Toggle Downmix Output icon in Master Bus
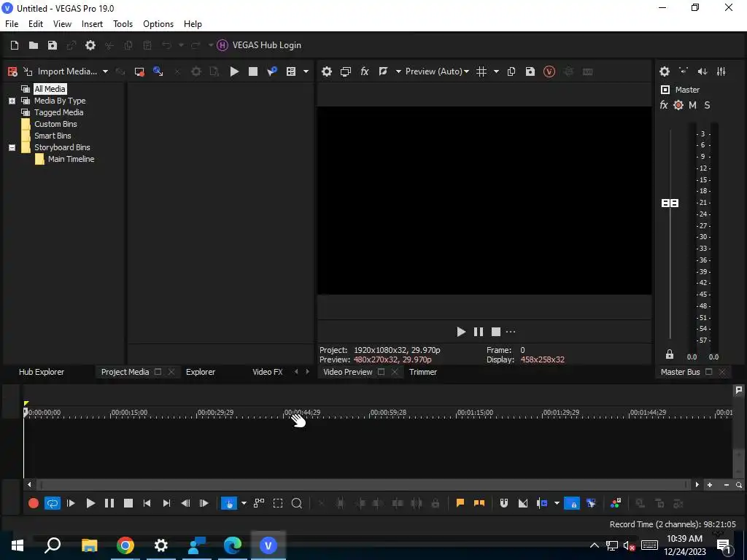Screen dimensions: 747x560 point(684,71)
